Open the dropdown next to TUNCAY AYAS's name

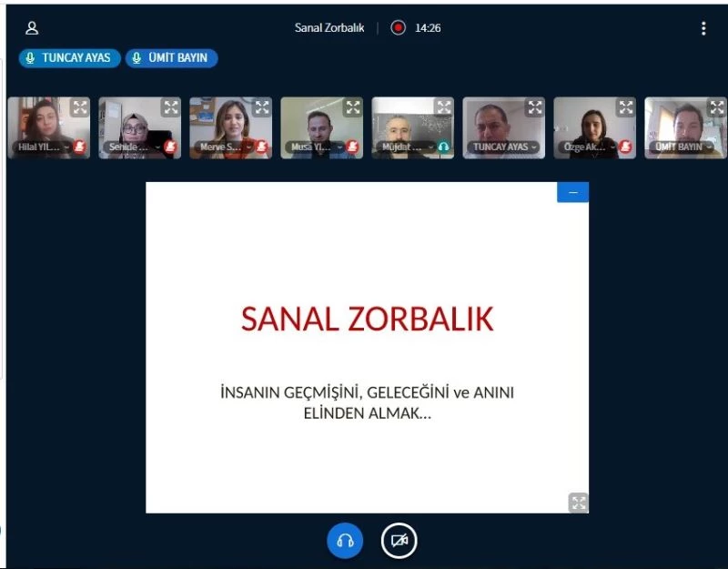click(x=532, y=146)
